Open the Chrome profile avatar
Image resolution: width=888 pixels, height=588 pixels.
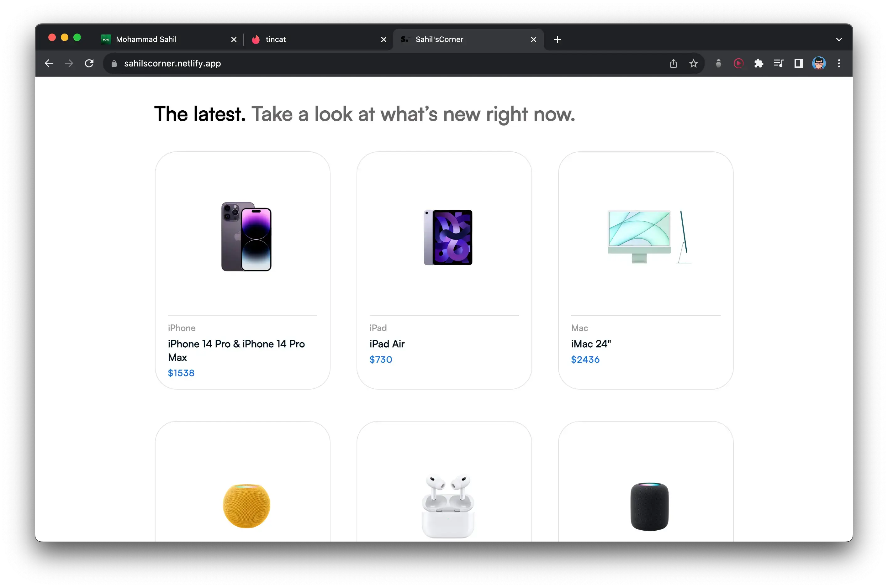coord(819,63)
